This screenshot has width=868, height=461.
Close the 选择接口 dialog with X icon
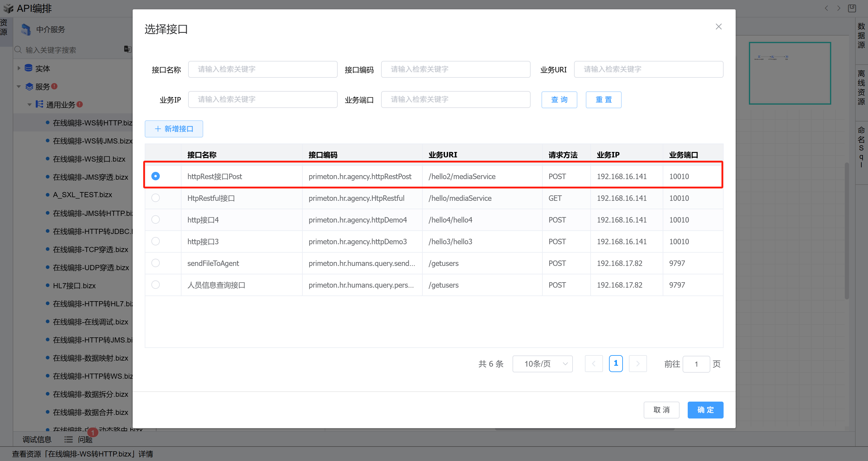coord(718,27)
